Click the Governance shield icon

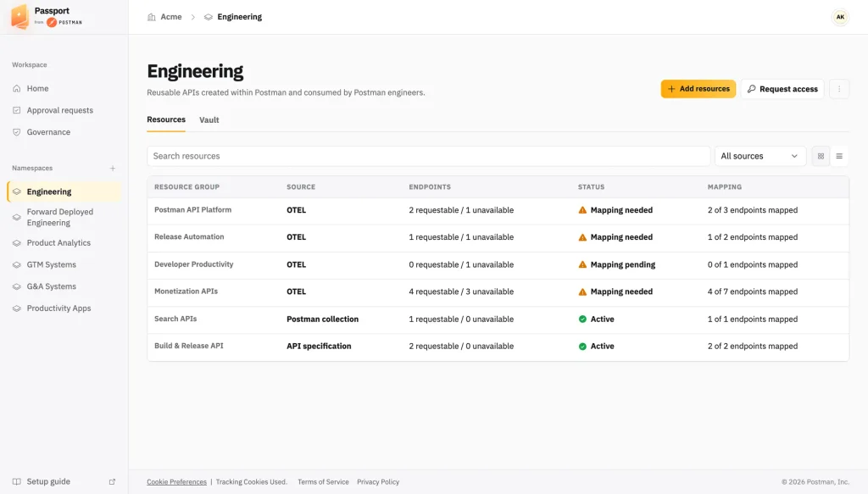[x=17, y=132]
